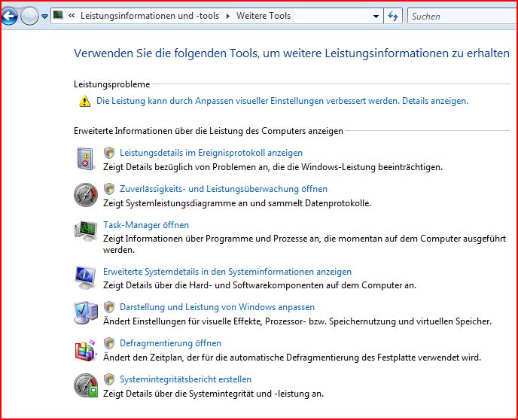This screenshot has width=518, height=420.
Task: Click the control panel icon in address bar
Action: coord(59,15)
